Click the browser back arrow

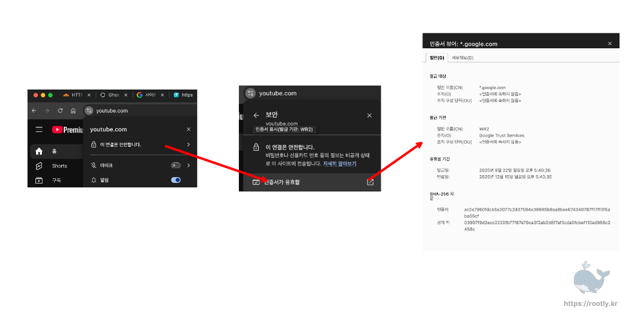[33, 111]
